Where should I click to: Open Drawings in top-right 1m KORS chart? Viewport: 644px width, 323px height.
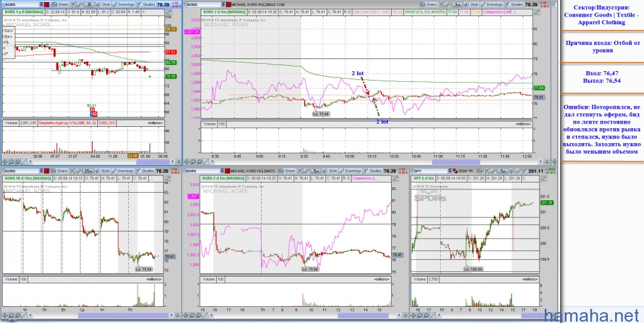(492, 5)
